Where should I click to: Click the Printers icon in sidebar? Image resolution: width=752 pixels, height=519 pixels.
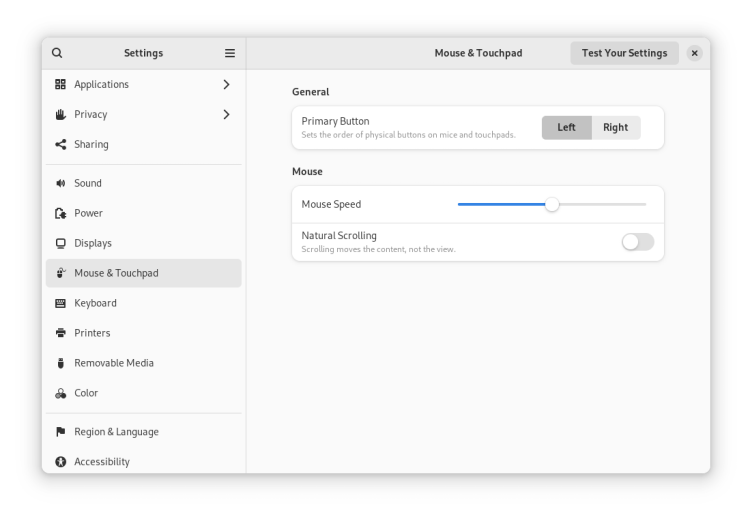point(61,333)
